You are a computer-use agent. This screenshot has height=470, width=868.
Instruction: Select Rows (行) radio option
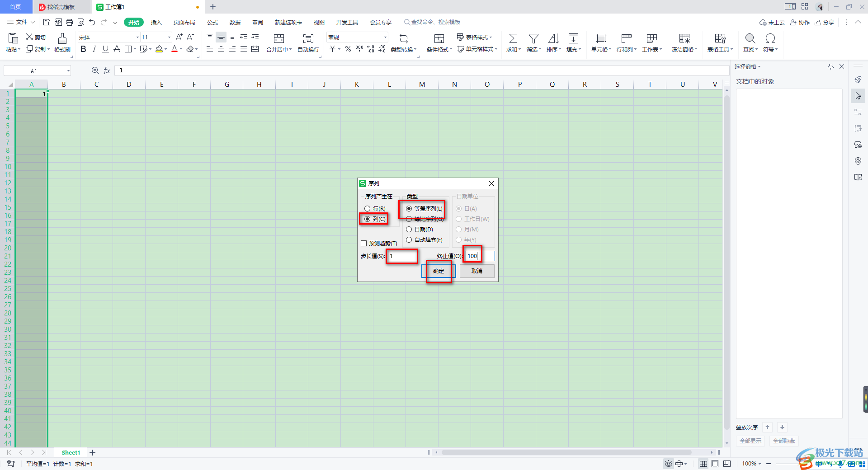click(x=375, y=208)
